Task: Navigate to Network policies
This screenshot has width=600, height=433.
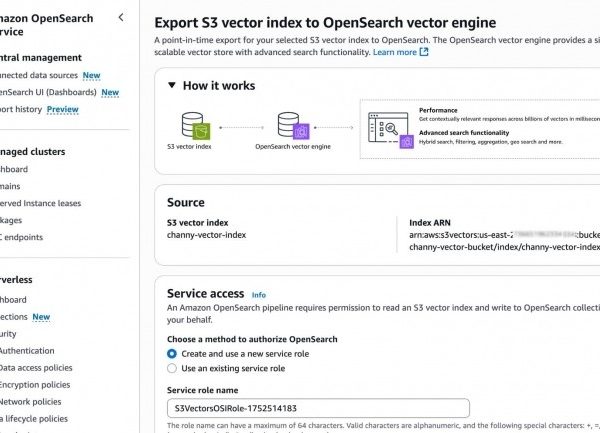Action: [x=32, y=402]
